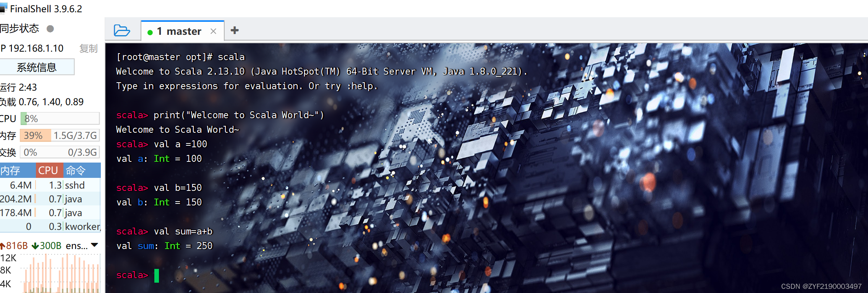Click the swap 0% usage bar
Screen dimensions: 868x293
click(x=60, y=152)
